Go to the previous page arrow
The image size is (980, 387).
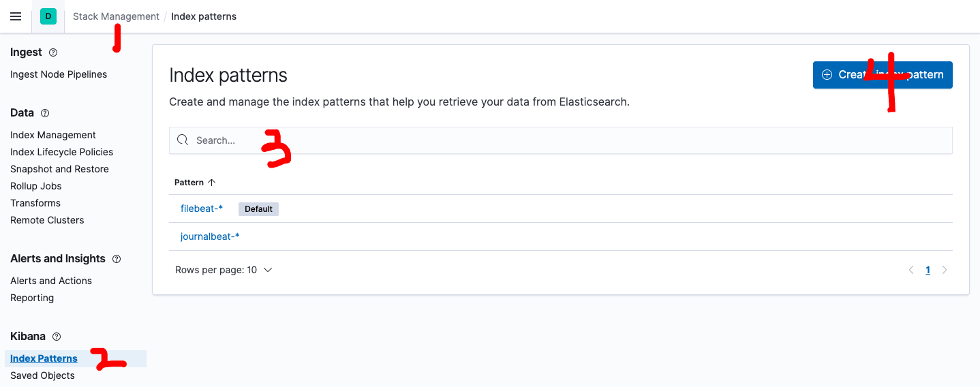[x=911, y=270]
